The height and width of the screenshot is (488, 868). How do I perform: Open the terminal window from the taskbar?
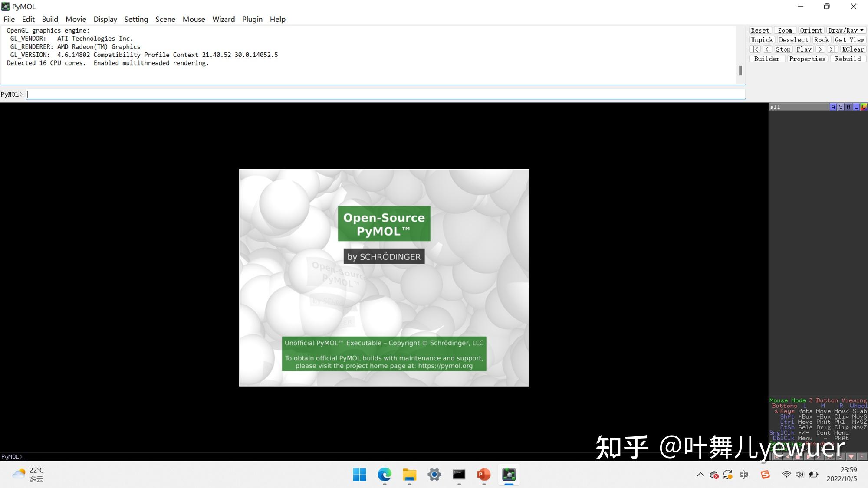pos(459,475)
